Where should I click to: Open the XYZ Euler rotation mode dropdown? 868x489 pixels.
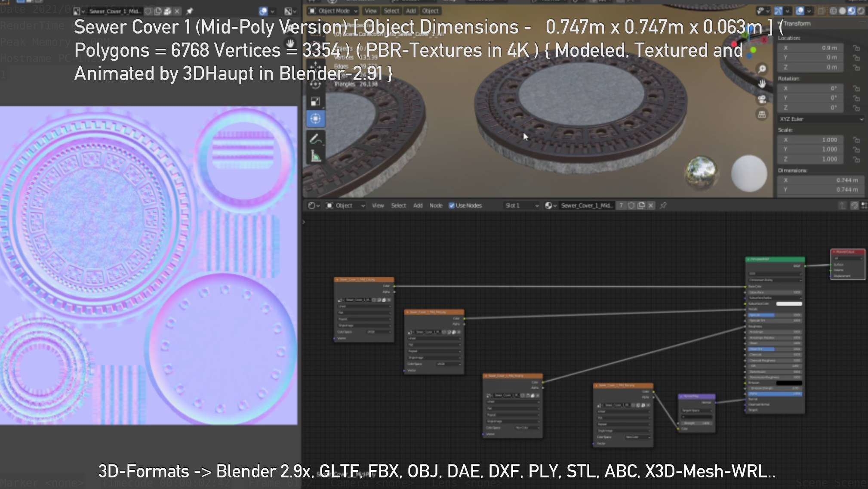821,119
